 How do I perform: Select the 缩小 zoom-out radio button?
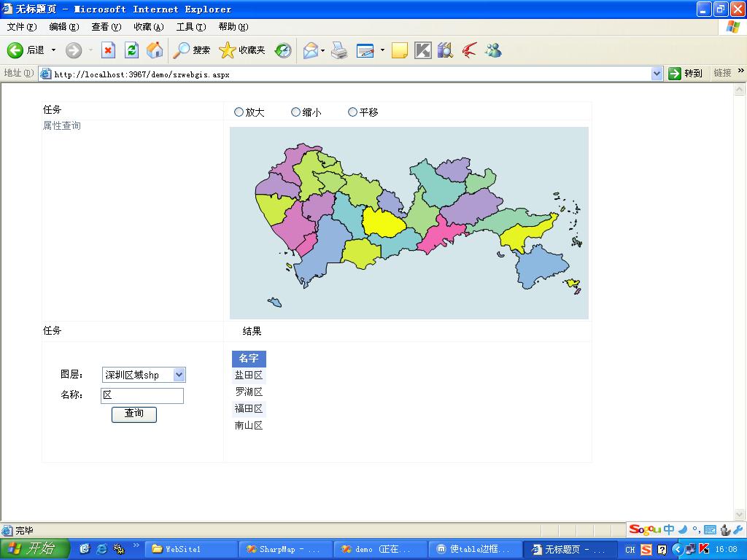[295, 112]
